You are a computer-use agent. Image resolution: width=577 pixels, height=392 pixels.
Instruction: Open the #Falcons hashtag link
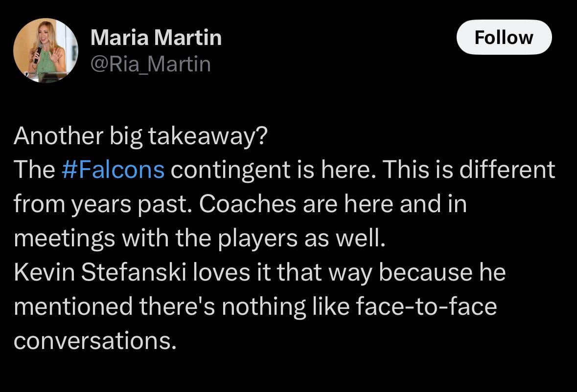point(114,170)
